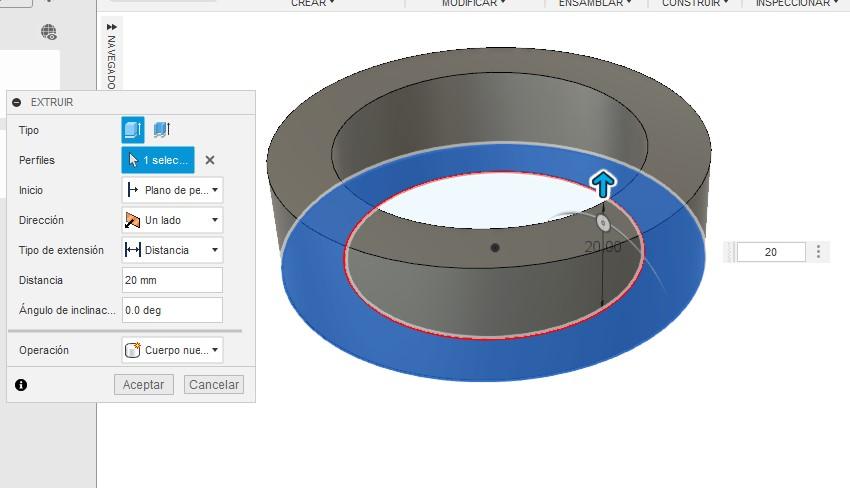Open the ENSAMBLAR menu
Screen dimensions: 850x488
point(595,3)
